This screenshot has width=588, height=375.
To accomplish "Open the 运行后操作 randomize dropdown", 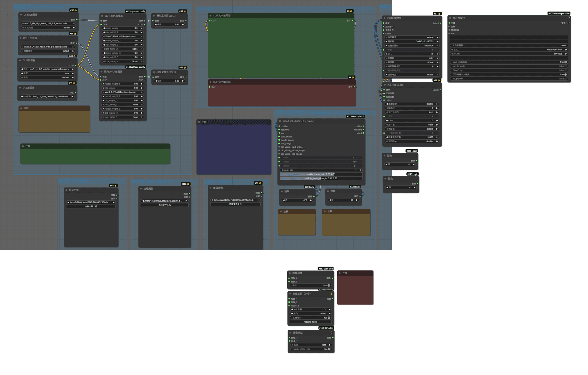I will [412, 46].
